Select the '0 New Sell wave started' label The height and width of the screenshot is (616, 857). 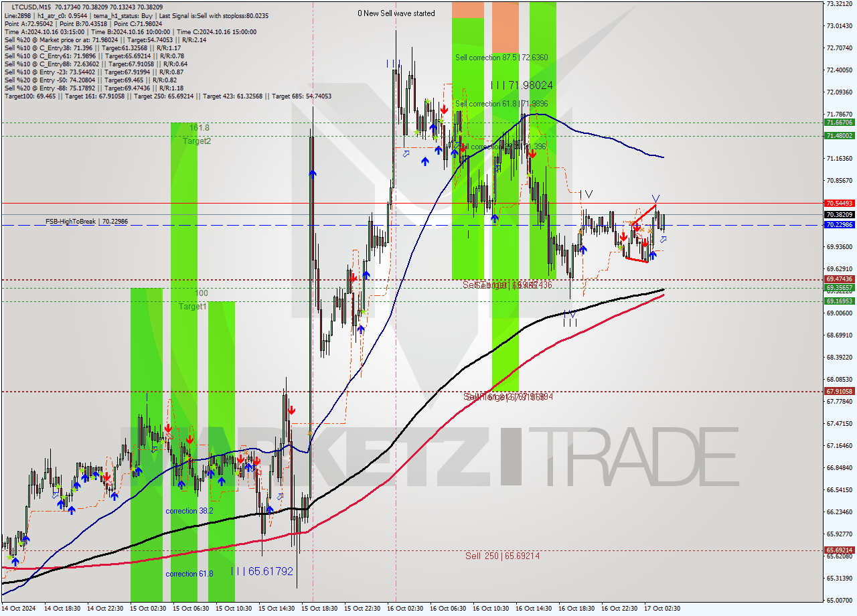pyautogui.click(x=396, y=13)
